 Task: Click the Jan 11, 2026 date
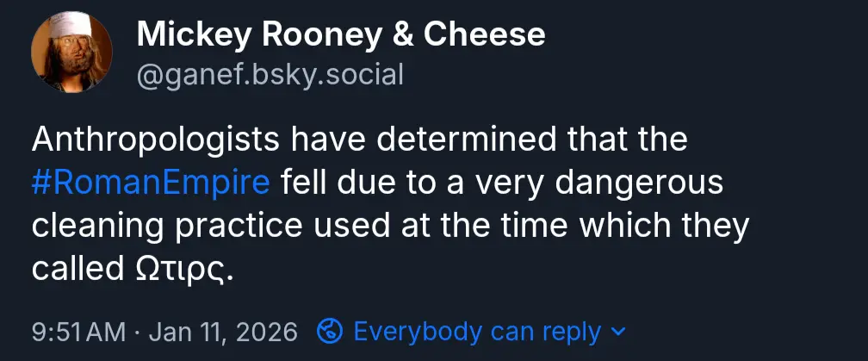[x=222, y=331]
